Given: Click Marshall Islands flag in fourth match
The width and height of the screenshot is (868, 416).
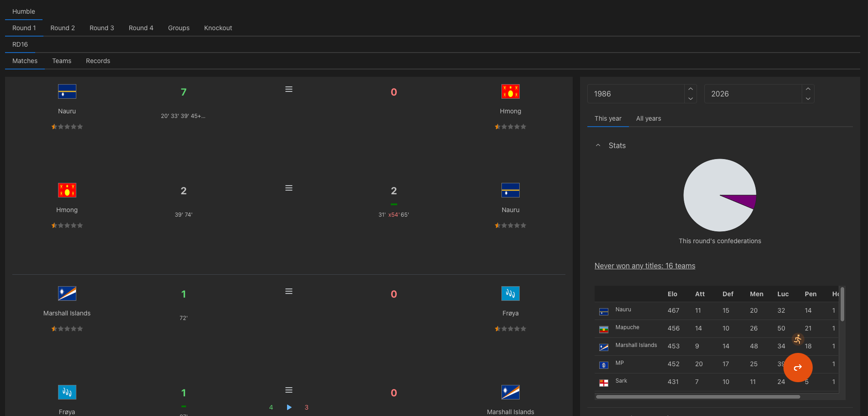Looking at the screenshot, I should [x=511, y=392].
